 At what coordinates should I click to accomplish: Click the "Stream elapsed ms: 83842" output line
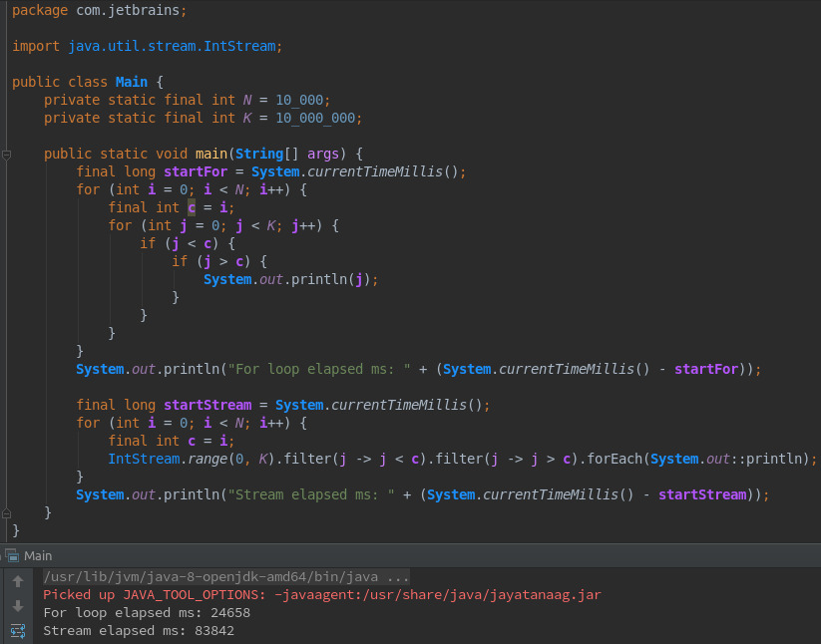pos(139,630)
